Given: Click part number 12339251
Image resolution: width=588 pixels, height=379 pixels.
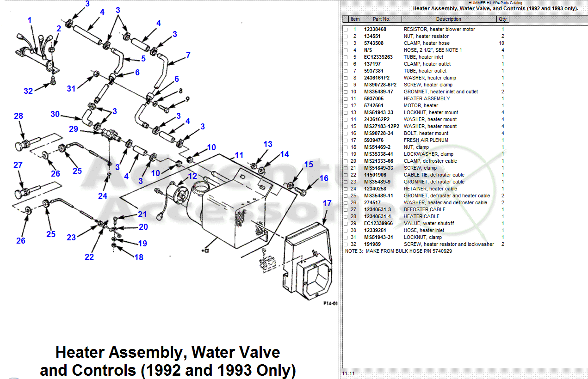Looking at the screenshot, I should coord(375,230).
